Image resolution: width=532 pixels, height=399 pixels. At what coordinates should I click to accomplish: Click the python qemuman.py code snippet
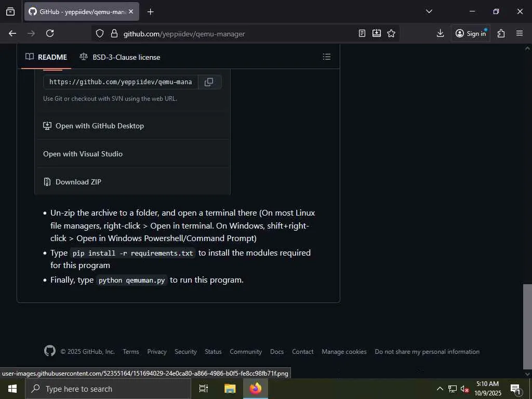pyautogui.click(x=131, y=280)
